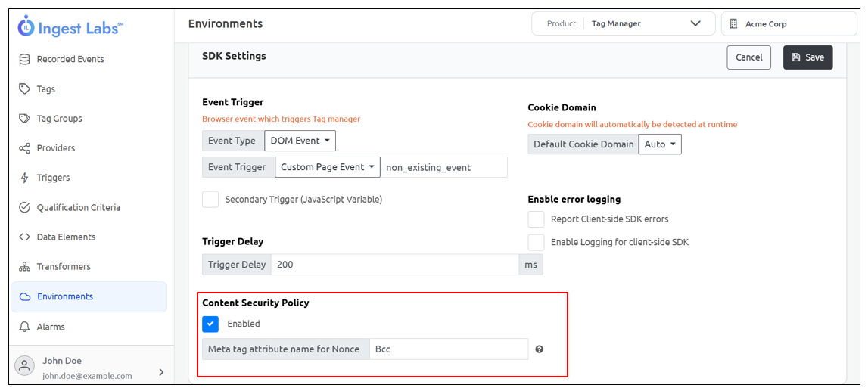Click the Data Elements code icon
Viewport: 868px width, 391px height.
(25, 237)
